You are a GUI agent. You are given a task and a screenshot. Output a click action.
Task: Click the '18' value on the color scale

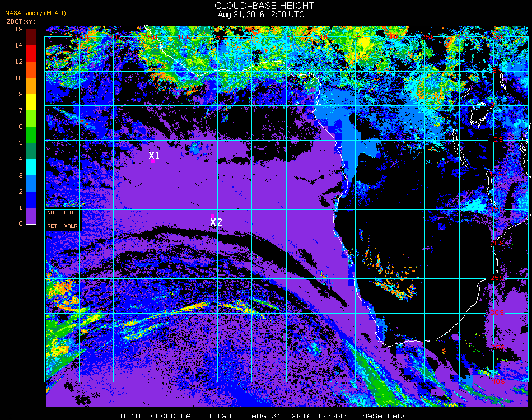pyautogui.click(x=18, y=29)
